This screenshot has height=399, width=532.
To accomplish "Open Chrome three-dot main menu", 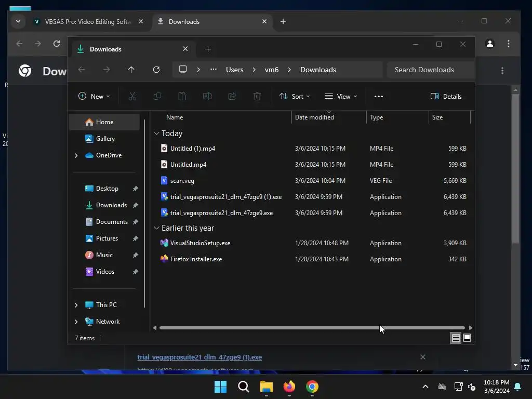I will click(x=508, y=44).
